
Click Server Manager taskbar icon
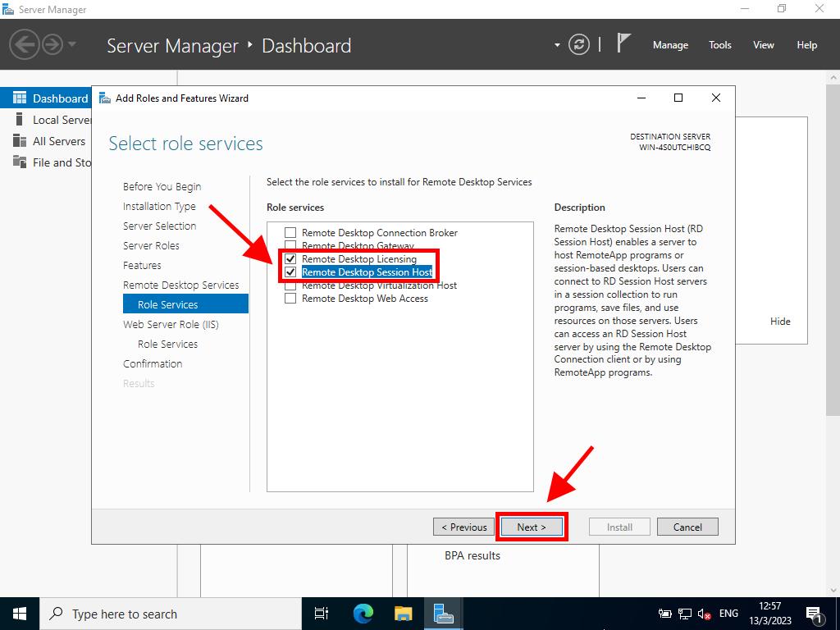[x=444, y=614]
